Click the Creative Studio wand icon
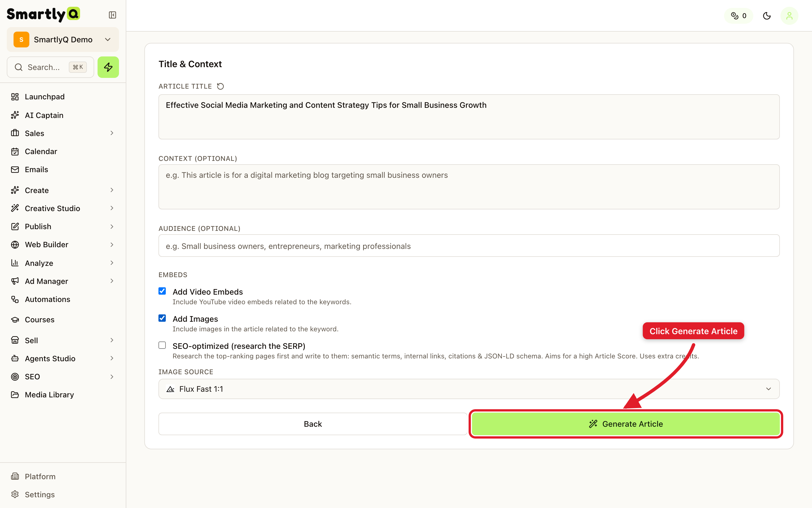812x508 pixels. pos(15,208)
